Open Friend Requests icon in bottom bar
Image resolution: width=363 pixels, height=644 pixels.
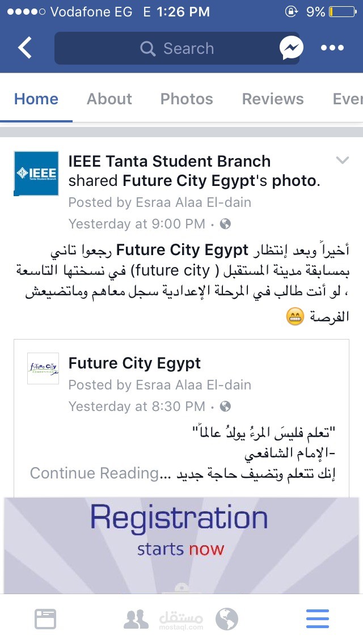click(x=136, y=619)
